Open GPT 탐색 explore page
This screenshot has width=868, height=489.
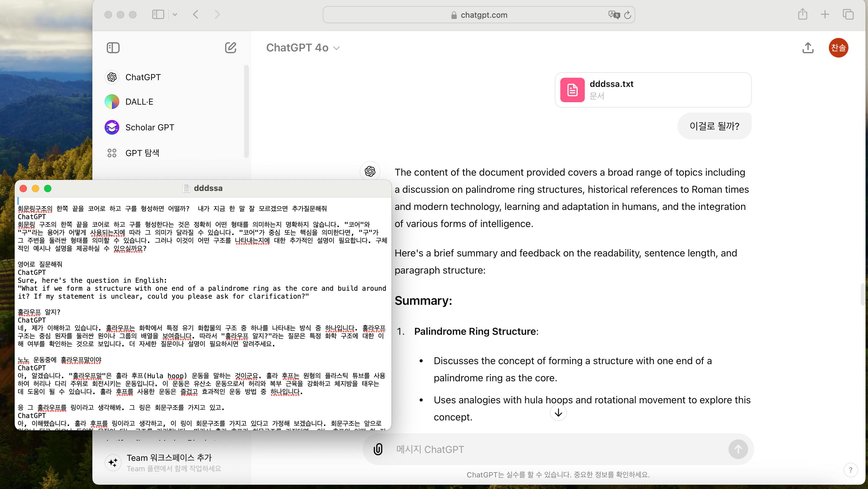click(142, 153)
